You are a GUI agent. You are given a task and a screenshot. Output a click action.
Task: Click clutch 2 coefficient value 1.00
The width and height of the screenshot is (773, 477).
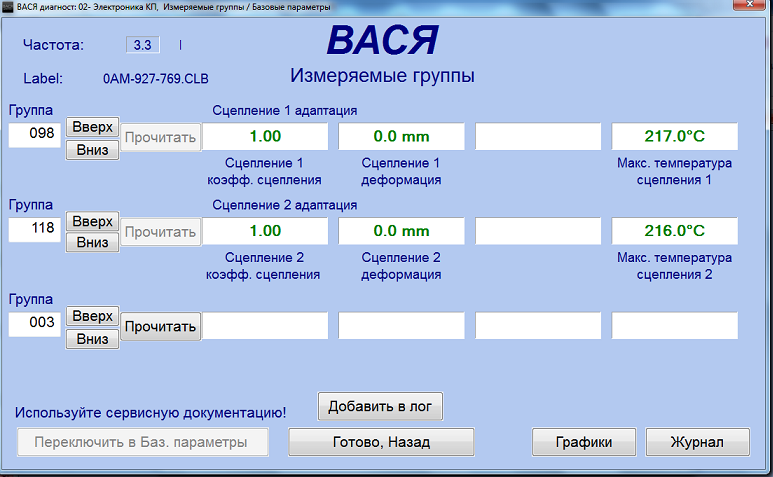pyautogui.click(x=265, y=231)
